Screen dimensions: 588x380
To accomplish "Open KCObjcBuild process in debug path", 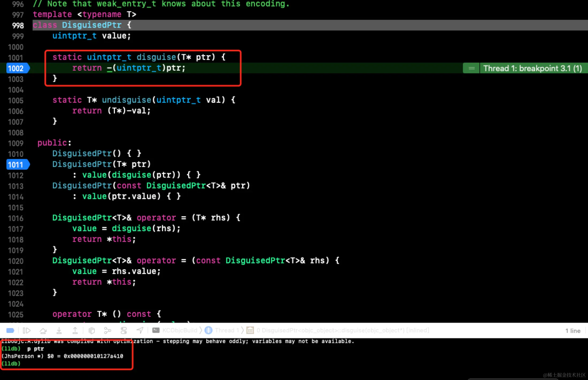I will (x=180, y=330).
